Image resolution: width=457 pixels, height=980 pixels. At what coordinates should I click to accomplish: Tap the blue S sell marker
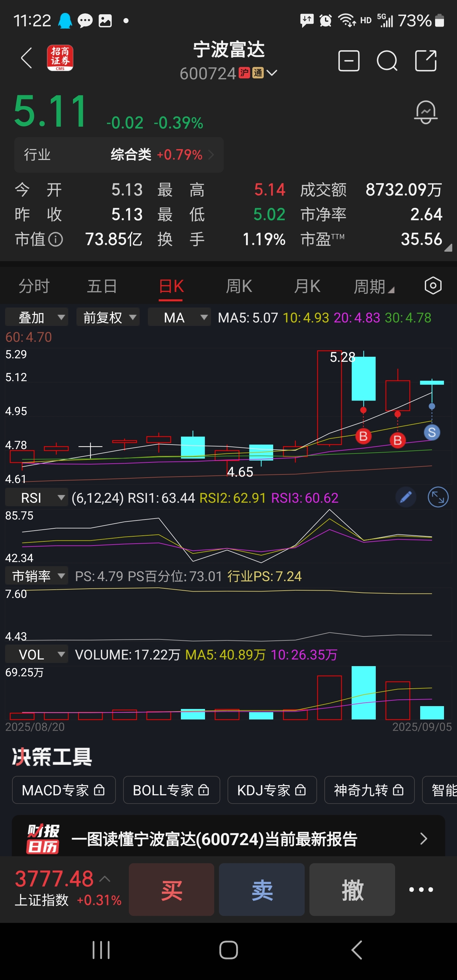point(432,432)
